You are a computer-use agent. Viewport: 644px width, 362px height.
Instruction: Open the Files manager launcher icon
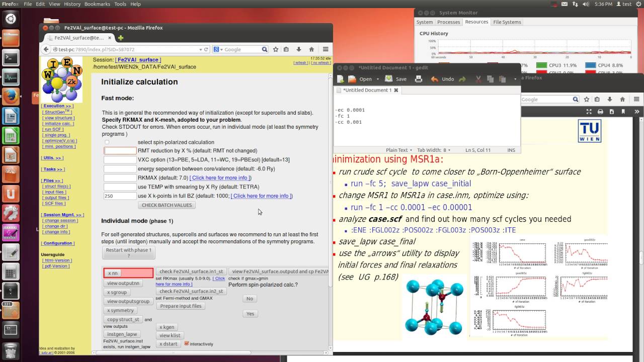pyautogui.click(x=11, y=38)
